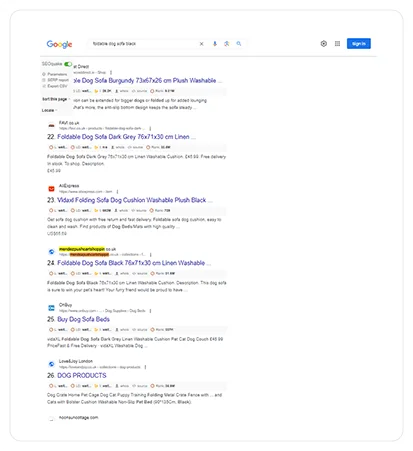Image resolution: width=413 pixels, height=451 pixels.
Task: Click inside the Google search input field
Action: 143,44
